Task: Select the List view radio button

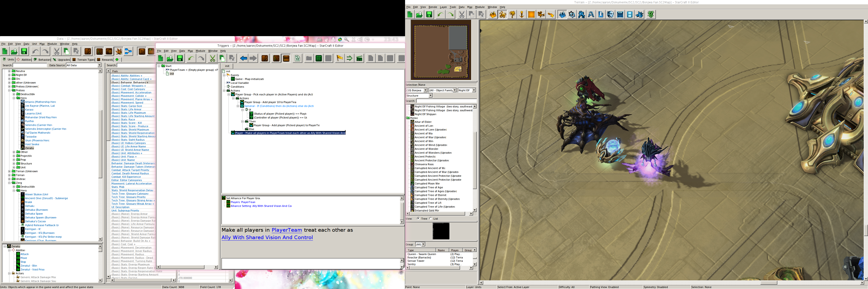Action: [431, 219]
